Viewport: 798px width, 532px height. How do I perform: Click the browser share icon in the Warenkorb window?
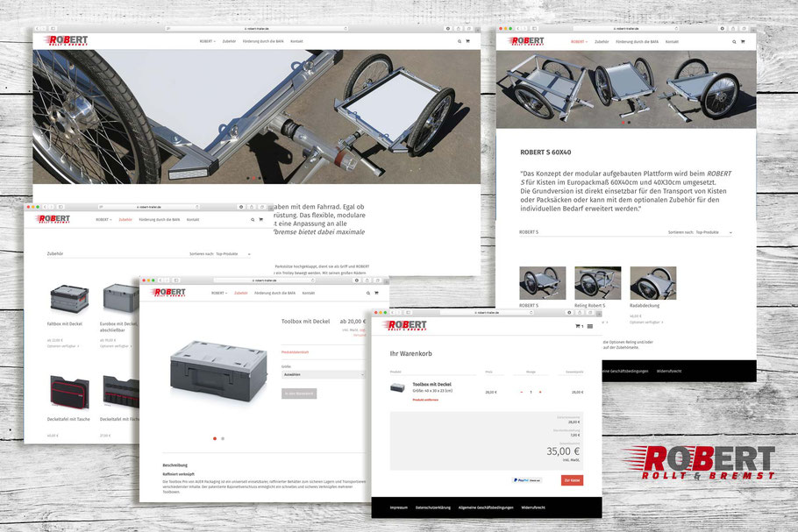point(580,313)
